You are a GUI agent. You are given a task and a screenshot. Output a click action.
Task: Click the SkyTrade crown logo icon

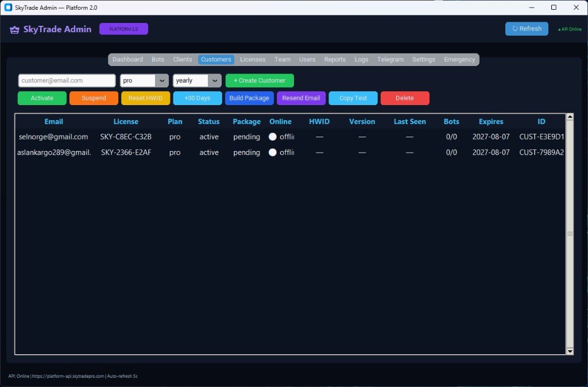tap(14, 30)
